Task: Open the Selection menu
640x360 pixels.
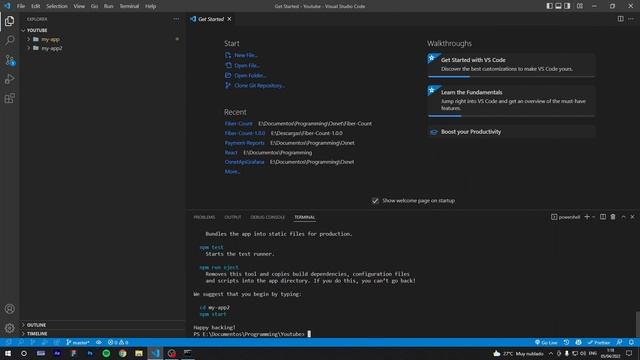Action: pos(57,6)
